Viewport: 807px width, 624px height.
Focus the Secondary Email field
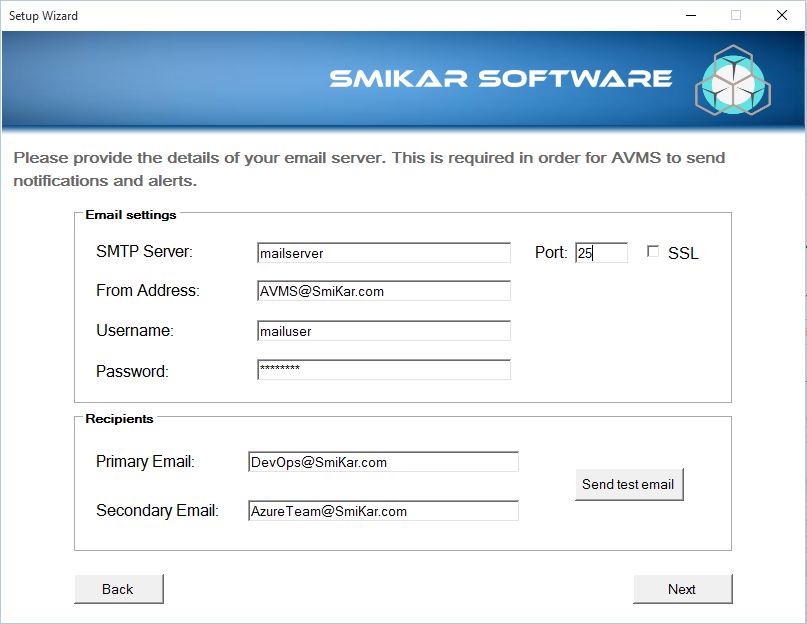pyautogui.click(x=383, y=511)
